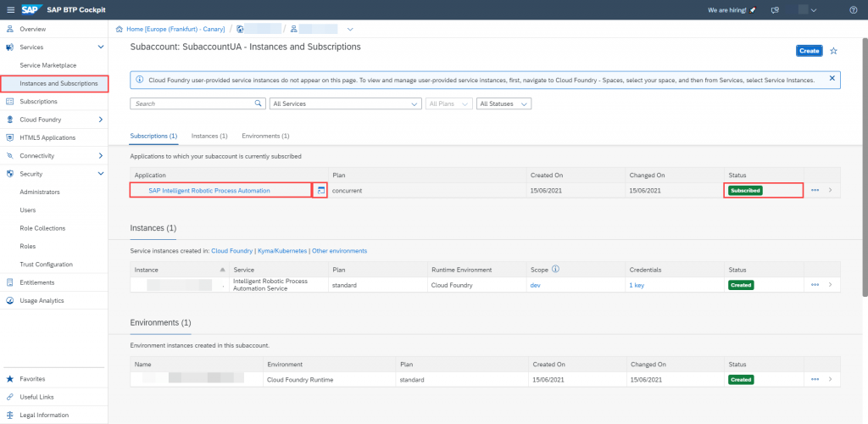Click the Legal Information scales icon
This screenshot has height=424, width=868.
click(9, 416)
